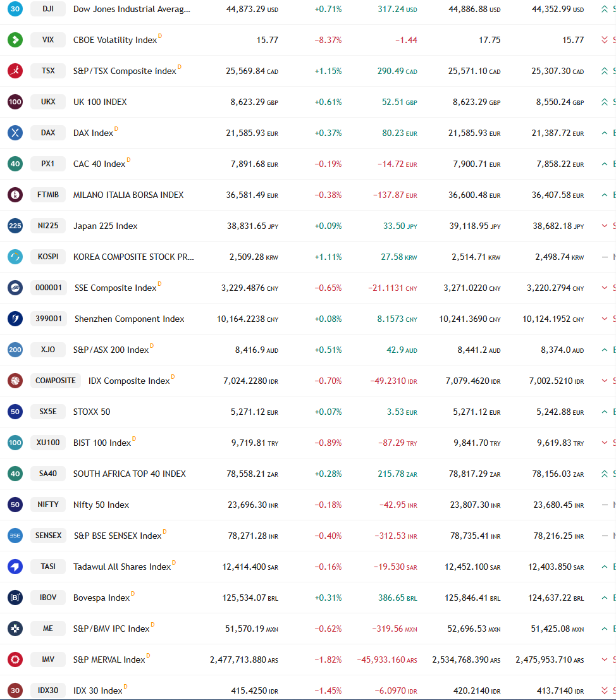This screenshot has height=700, width=616.
Task: Click the BSE SENSEX logo icon
Action: pos(15,535)
